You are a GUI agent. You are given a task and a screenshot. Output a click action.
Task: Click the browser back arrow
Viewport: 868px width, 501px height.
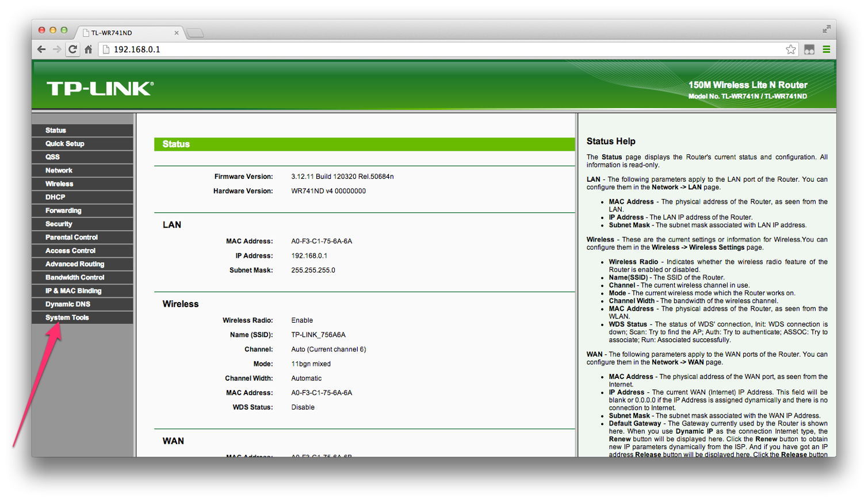41,49
